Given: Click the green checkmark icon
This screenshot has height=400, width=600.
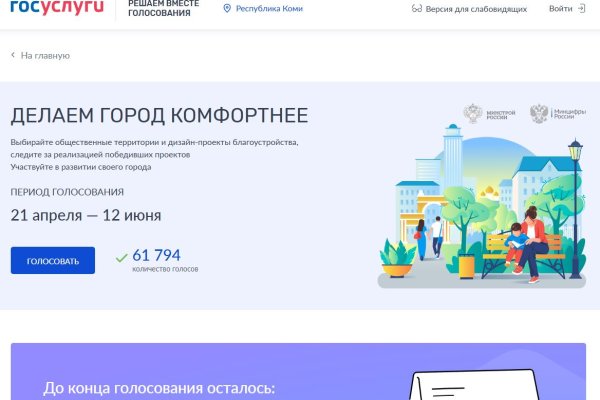Looking at the screenshot, I should [x=121, y=258].
